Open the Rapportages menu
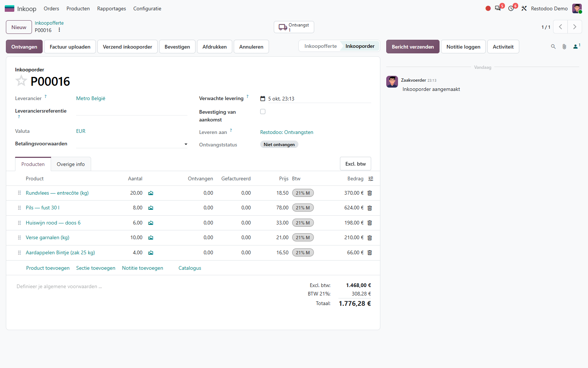The width and height of the screenshot is (588, 368). coord(112,8)
